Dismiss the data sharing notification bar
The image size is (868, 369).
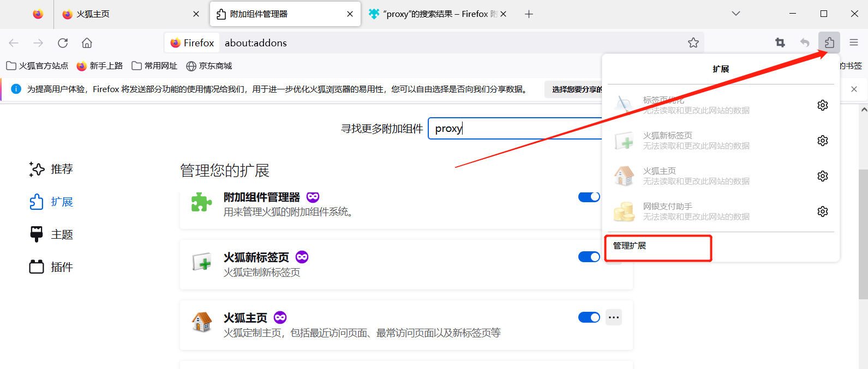coord(854,89)
